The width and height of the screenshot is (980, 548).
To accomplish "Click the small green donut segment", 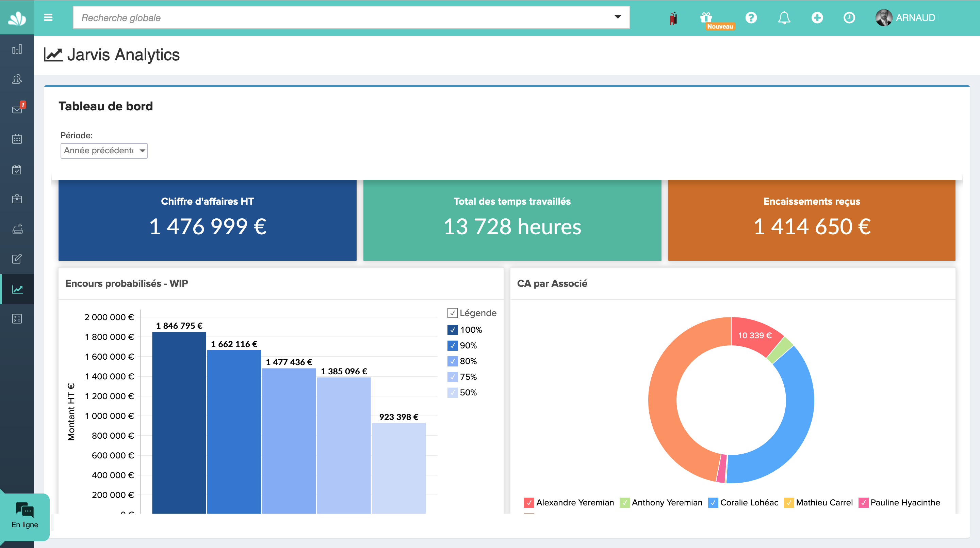I will pos(781,349).
